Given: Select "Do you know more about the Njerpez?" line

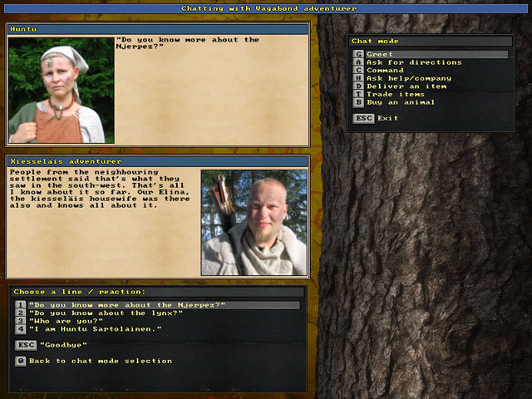Looking at the screenshot, I should coord(127,305).
